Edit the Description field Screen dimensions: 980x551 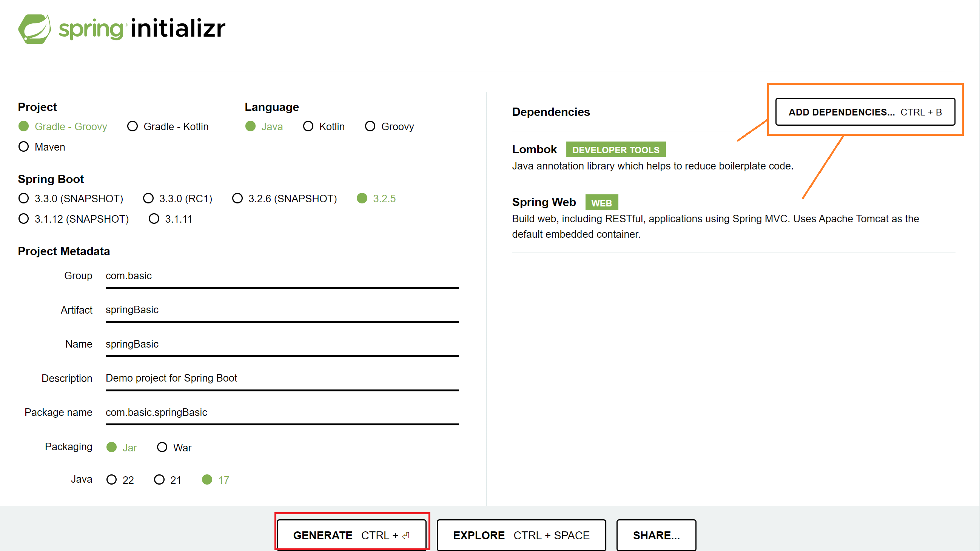[282, 378]
